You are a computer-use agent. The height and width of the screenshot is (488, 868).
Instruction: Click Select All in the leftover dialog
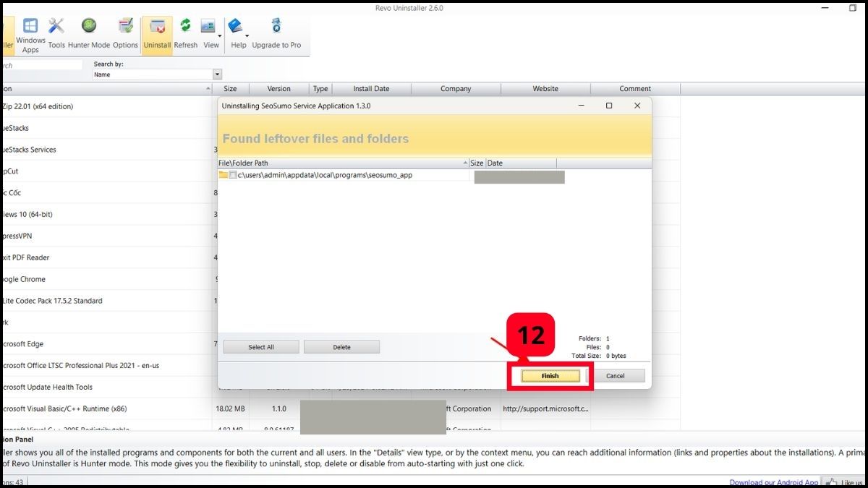261,347
